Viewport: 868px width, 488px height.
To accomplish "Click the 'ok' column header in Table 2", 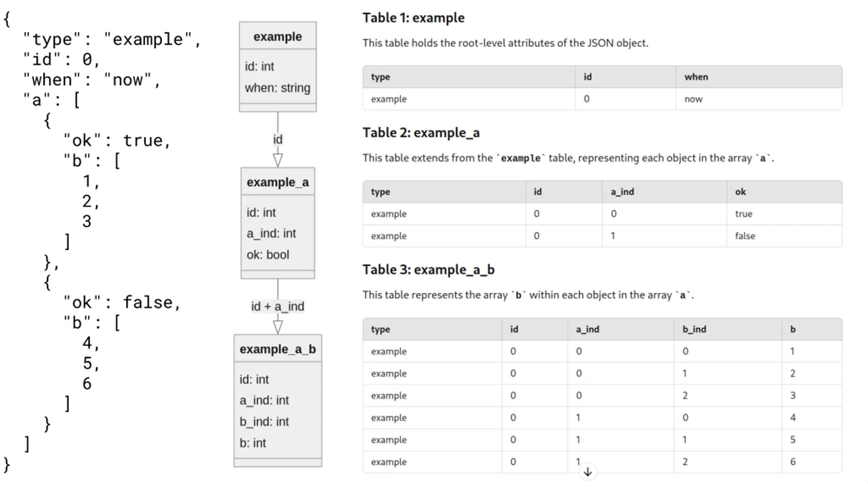I will pyautogui.click(x=740, y=192).
